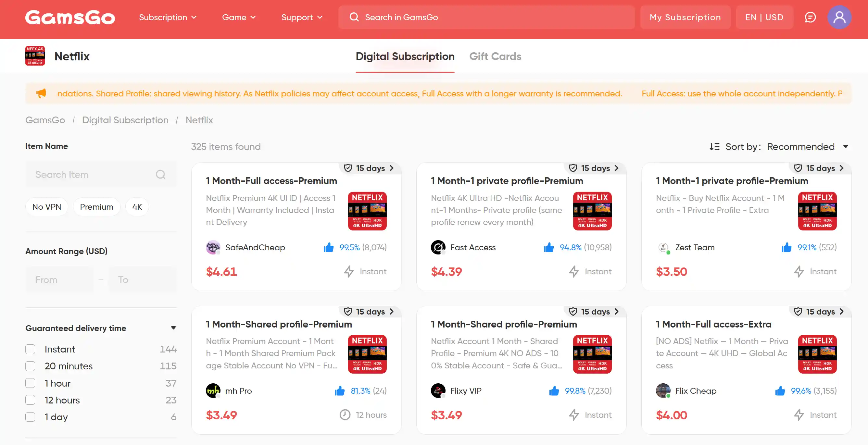Switch to the Gift Cards tab
The image size is (868, 445).
click(x=495, y=56)
